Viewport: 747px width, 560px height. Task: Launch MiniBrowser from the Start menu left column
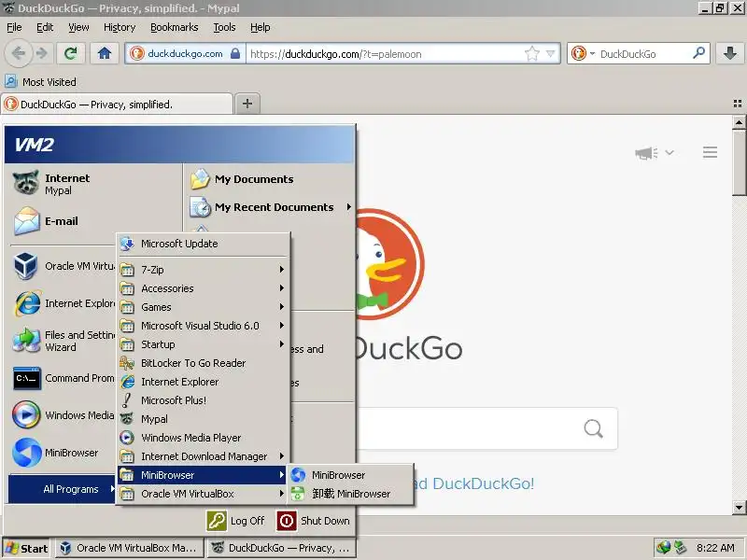(x=63, y=453)
